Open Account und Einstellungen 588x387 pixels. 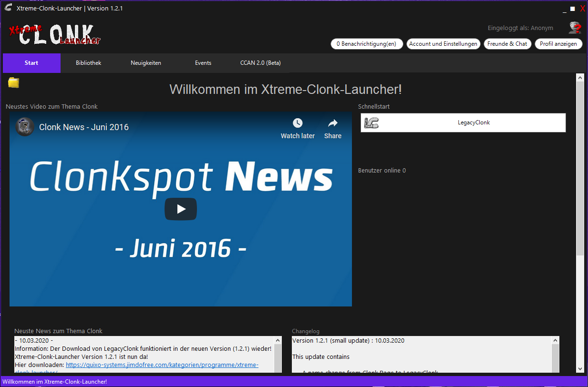click(x=443, y=44)
